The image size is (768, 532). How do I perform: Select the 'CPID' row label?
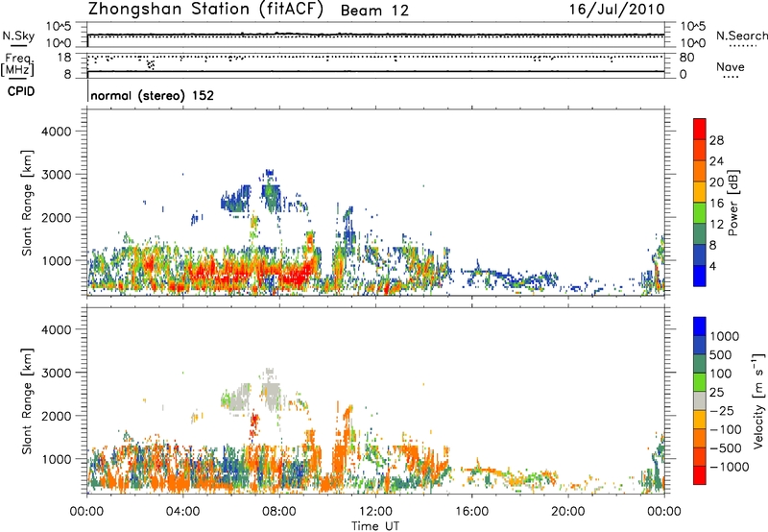(x=21, y=91)
